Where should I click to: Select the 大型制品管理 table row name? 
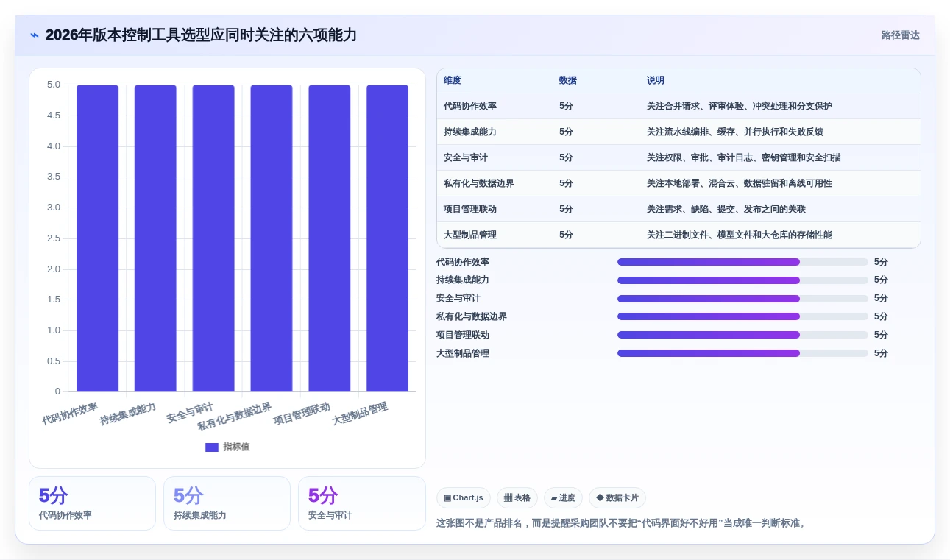[x=470, y=235]
